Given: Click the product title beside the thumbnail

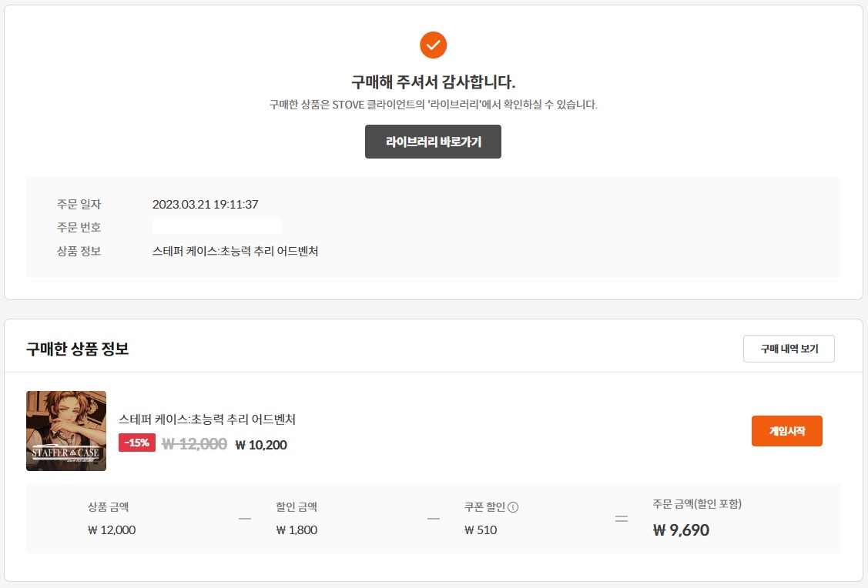Looking at the screenshot, I should click(207, 419).
